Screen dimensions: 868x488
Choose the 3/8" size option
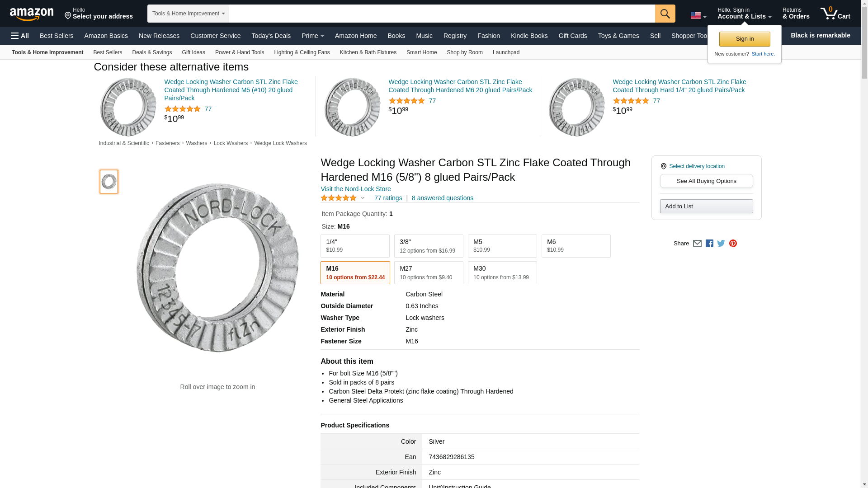point(428,246)
